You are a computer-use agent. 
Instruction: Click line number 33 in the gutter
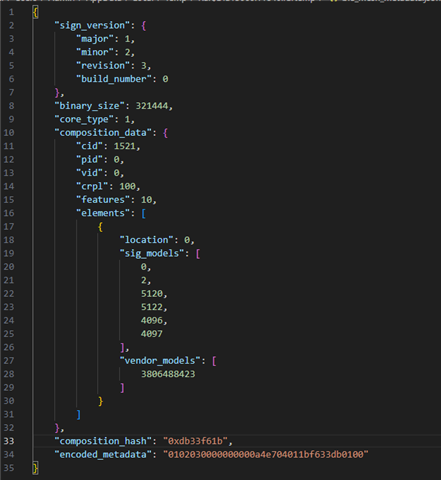9,441
